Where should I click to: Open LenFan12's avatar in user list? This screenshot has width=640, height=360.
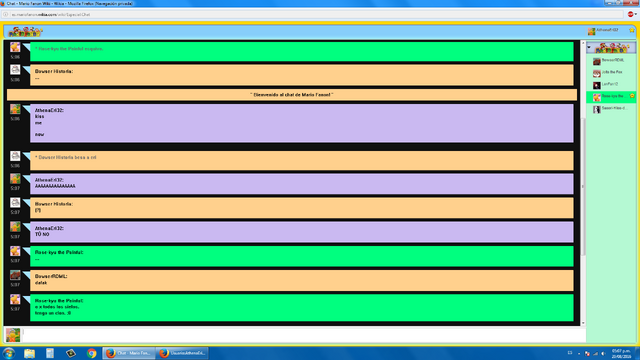point(597,85)
